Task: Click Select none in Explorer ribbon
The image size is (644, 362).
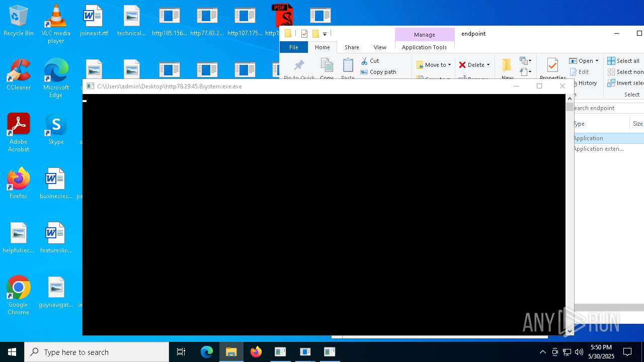Action: point(625,72)
